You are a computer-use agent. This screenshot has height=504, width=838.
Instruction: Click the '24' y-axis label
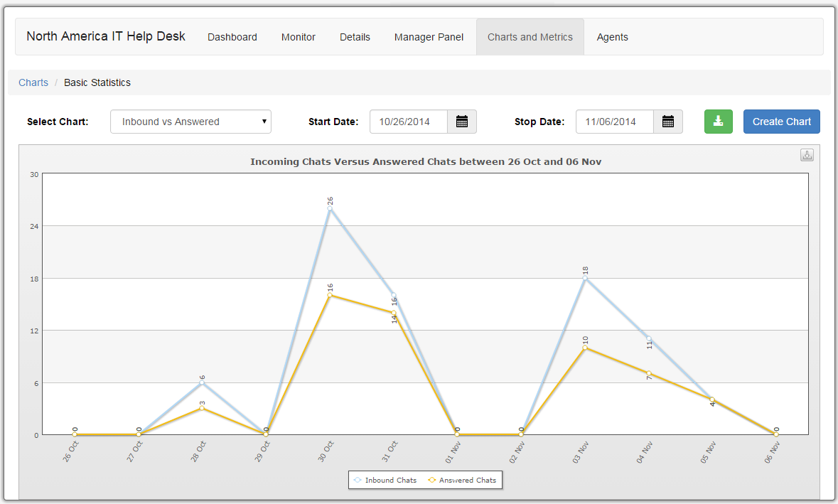[x=34, y=227]
